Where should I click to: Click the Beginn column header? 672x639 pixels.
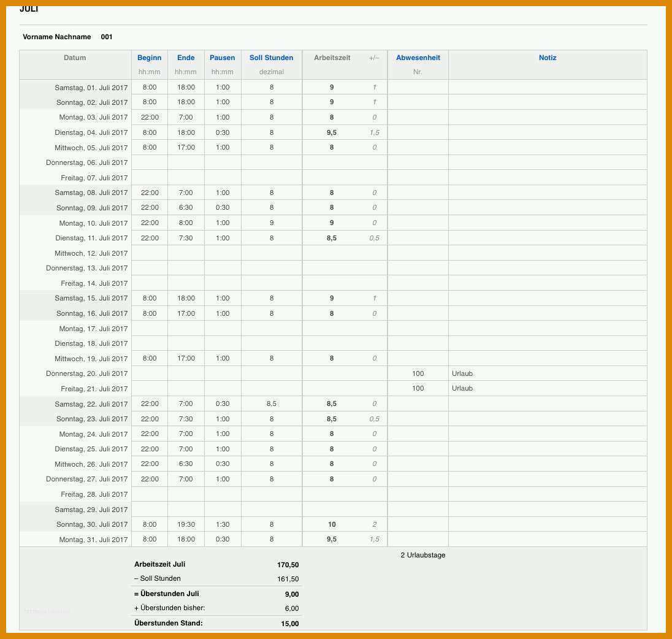tap(149, 58)
